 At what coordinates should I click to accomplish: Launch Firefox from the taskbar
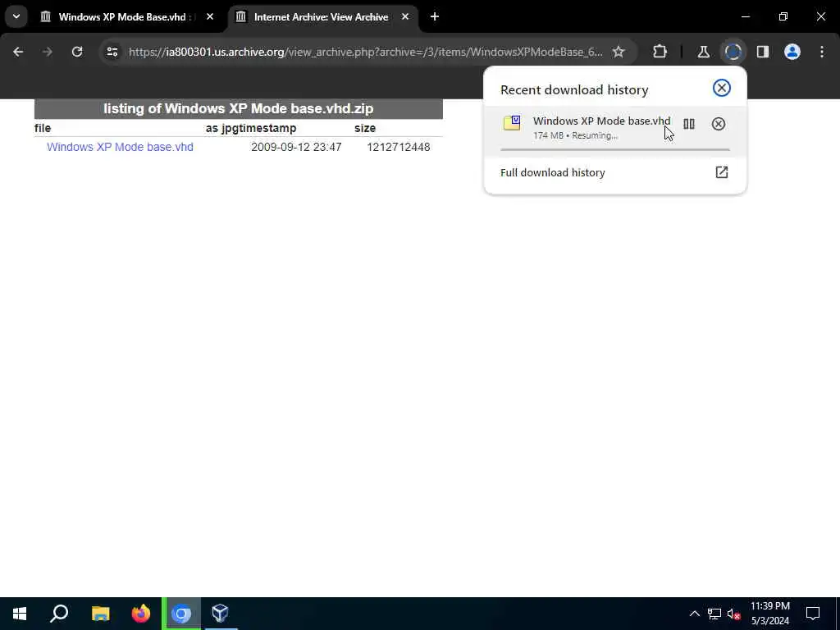141,614
